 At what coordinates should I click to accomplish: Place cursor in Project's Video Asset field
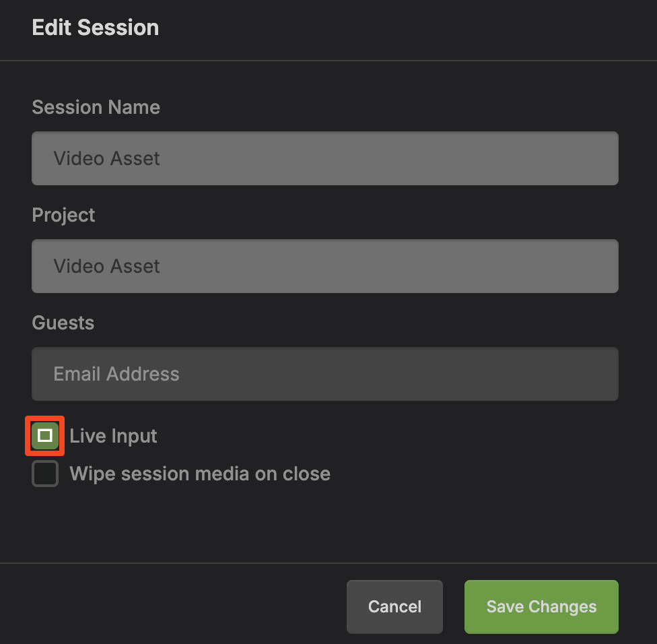click(107, 266)
